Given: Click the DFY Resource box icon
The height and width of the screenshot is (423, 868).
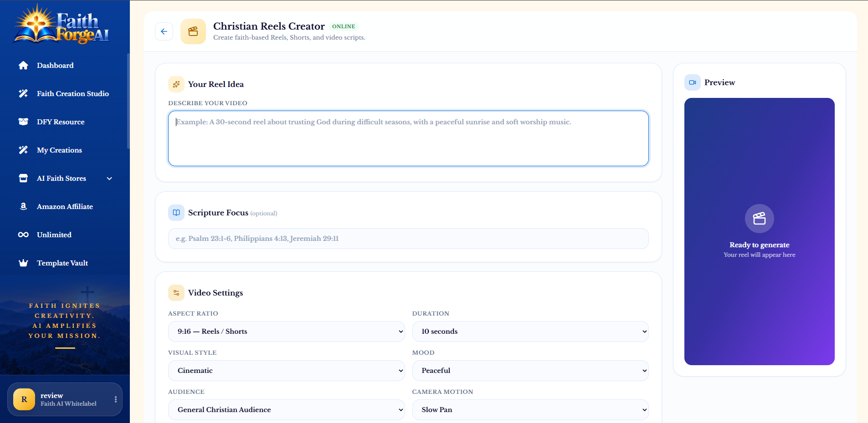Looking at the screenshot, I should 23,122.
